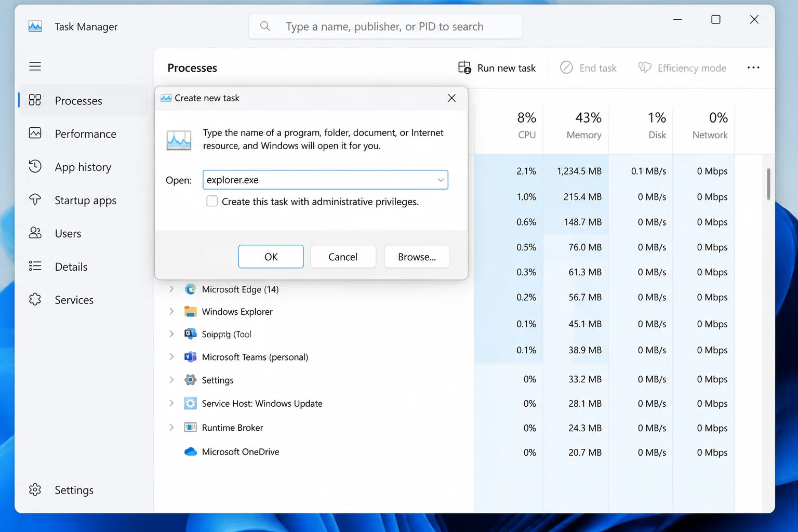Click the Efficiency mode label
Viewport: 798px width, 532px height.
point(692,68)
